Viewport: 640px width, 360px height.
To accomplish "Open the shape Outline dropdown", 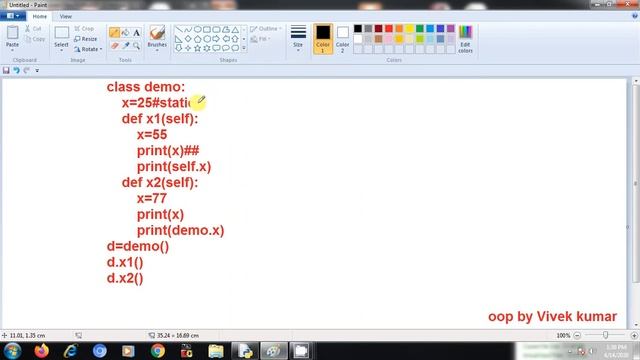I will click(266, 29).
